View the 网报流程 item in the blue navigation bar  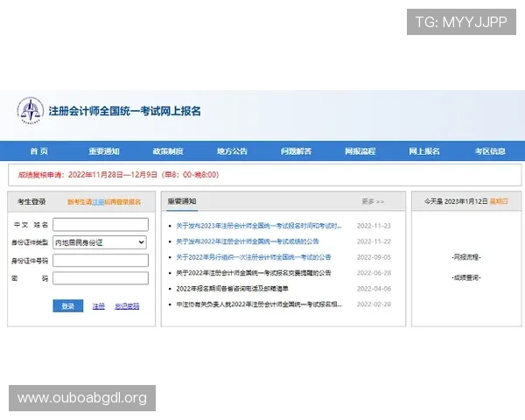pyautogui.click(x=360, y=151)
